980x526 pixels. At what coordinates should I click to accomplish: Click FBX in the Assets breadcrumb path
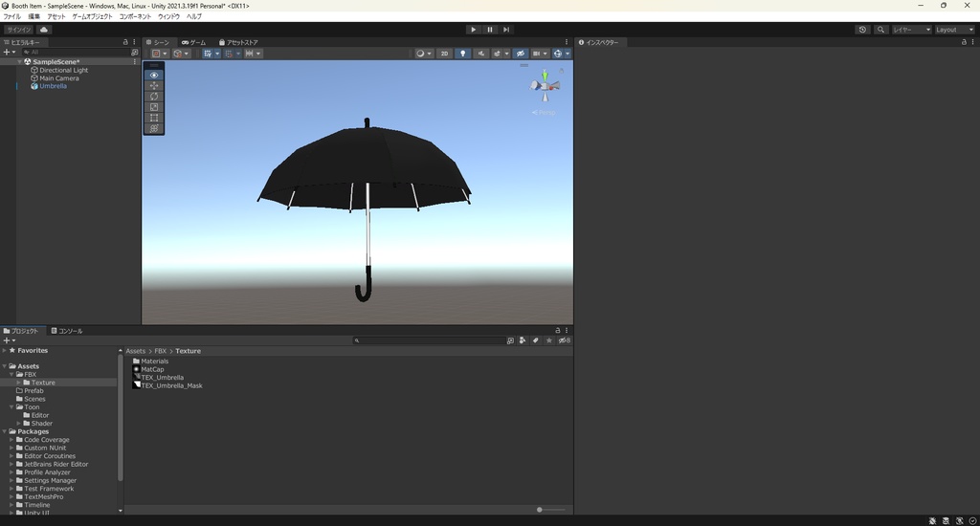(160, 351)
